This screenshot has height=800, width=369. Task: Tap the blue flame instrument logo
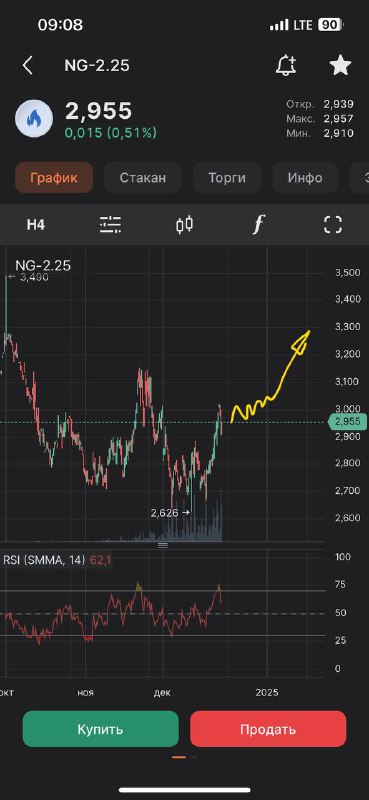point(34,118)
